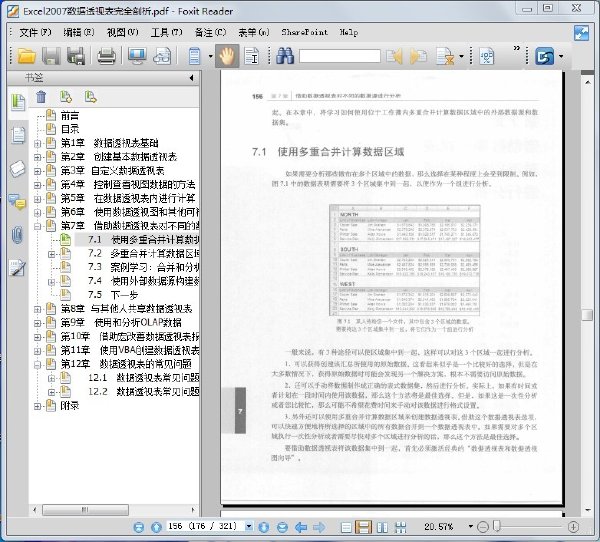Open the Comments sidebar panel icon

tap(18, 202)
